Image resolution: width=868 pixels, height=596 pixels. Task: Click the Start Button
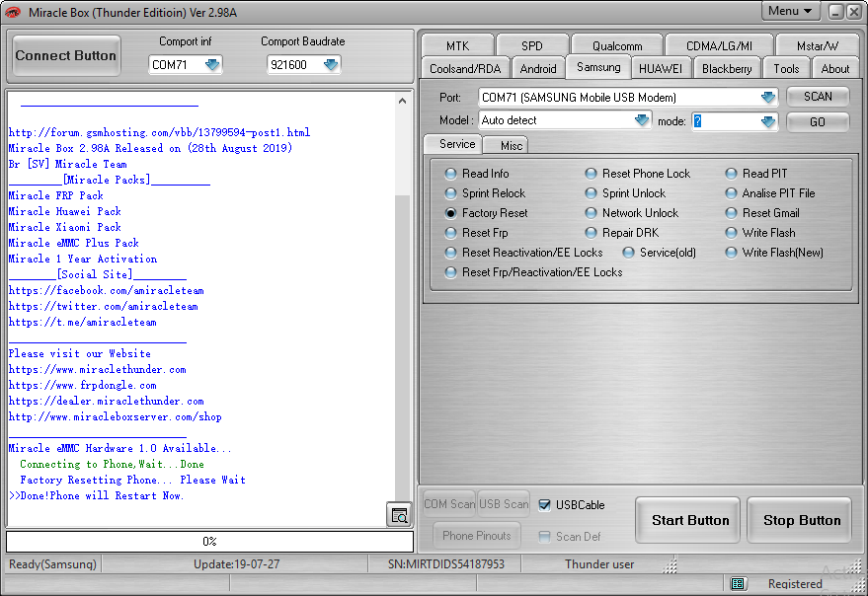[x=688, y=520]
